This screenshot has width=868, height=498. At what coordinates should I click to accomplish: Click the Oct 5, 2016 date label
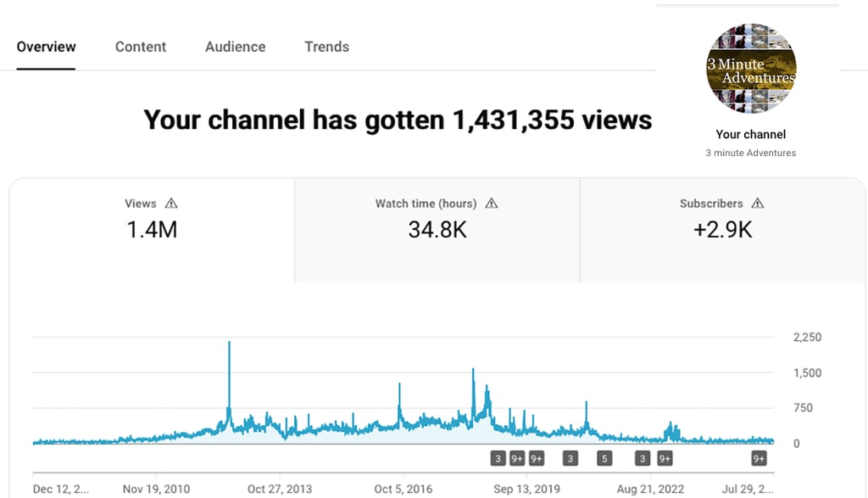coord(403,490)
